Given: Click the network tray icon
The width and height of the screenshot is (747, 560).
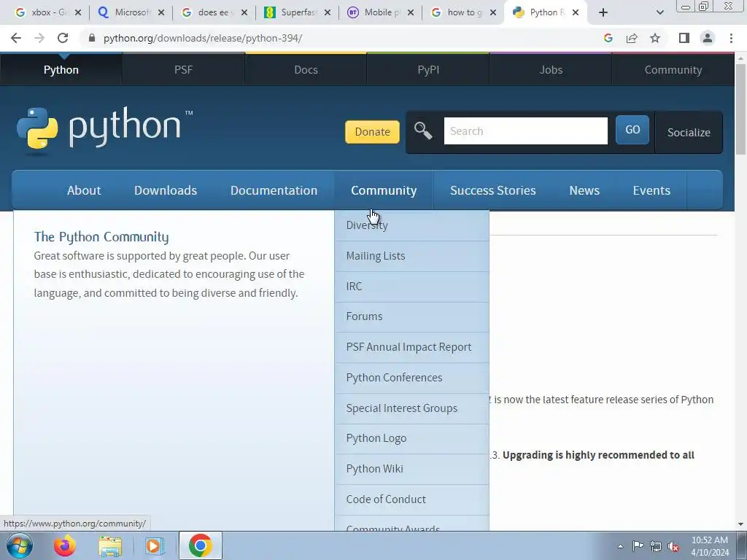Looking at the screenshot, I should [656, 546].
